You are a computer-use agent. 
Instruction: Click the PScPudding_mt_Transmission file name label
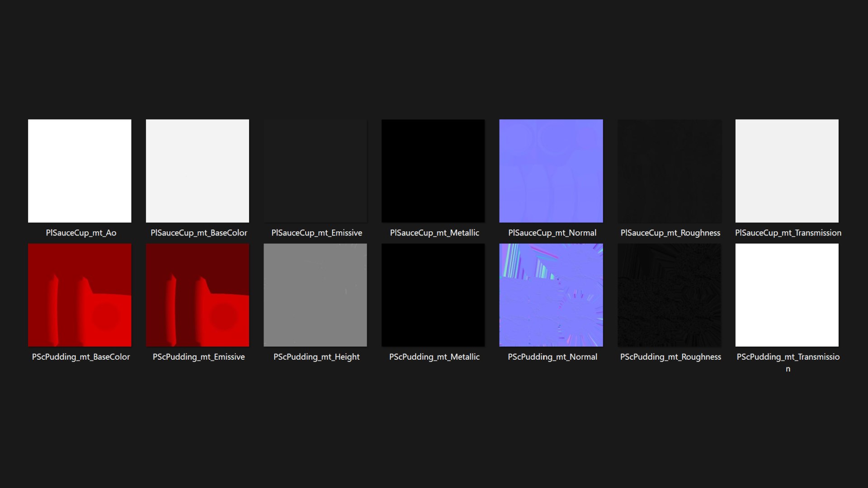click(x=788, y=362)
